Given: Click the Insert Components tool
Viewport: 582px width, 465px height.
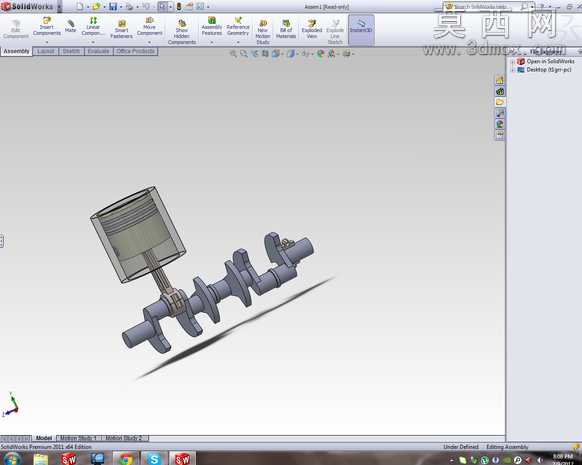Looking at the screenshot, I should coord(46,26).
